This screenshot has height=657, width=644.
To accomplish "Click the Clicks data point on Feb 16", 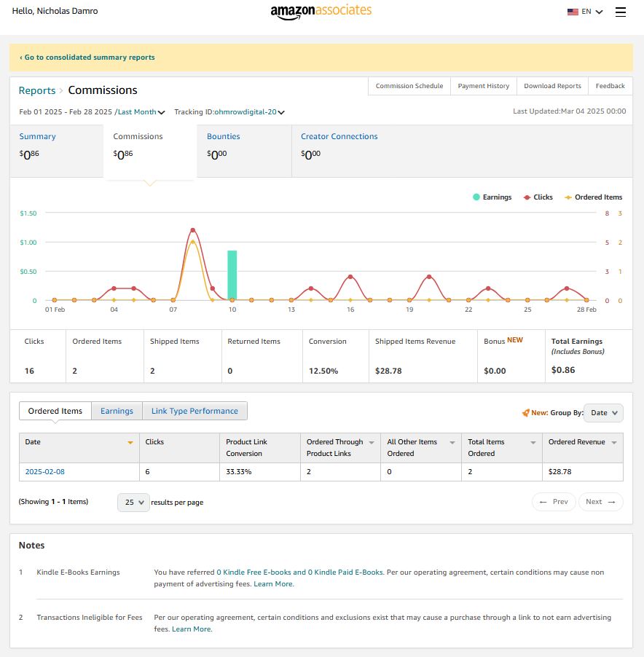I will [350, 277].
